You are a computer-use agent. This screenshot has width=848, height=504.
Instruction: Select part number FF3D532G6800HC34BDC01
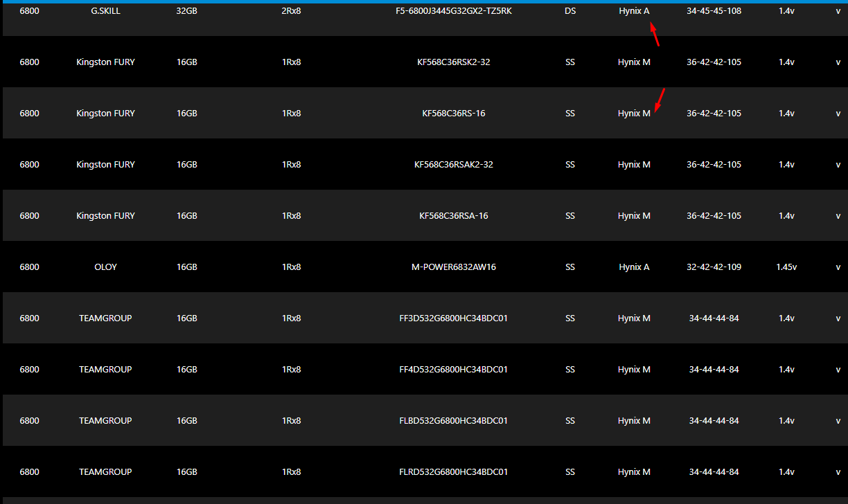click(x=453, y=318)
